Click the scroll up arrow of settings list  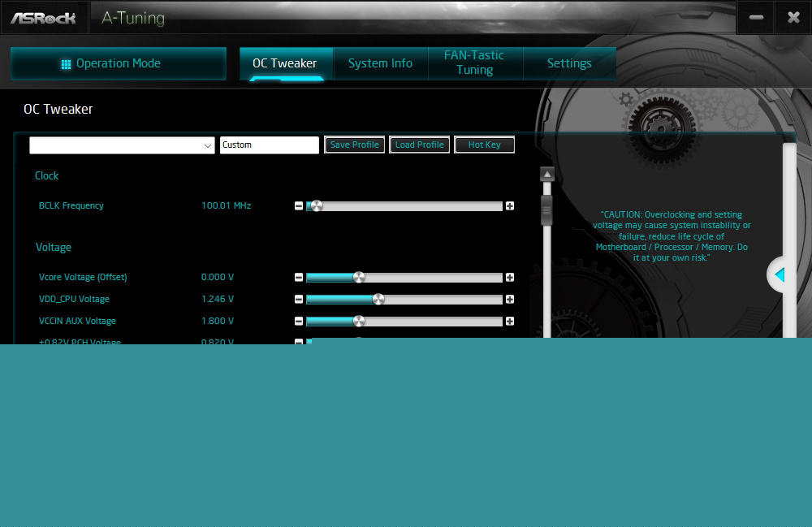tap(546, 175)
